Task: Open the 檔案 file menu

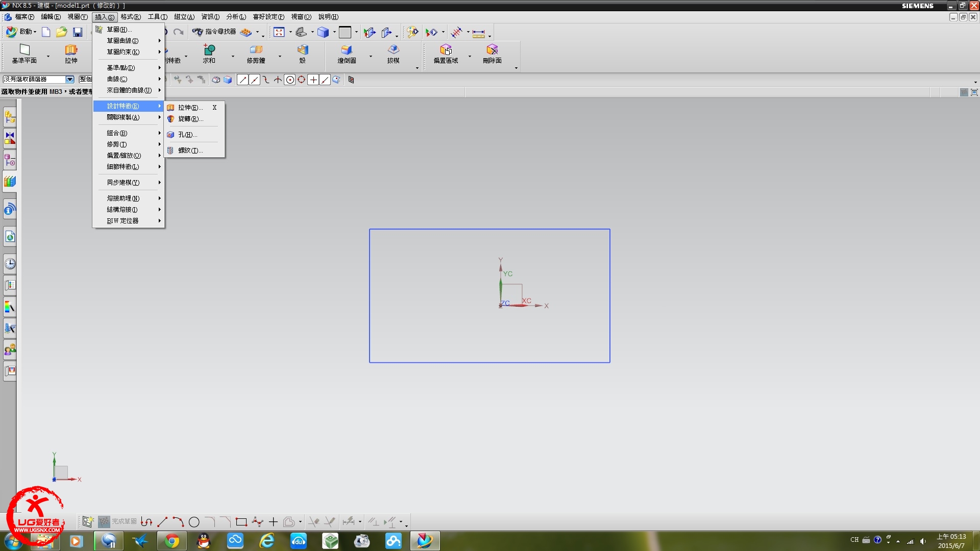Action: click(24, 17)
